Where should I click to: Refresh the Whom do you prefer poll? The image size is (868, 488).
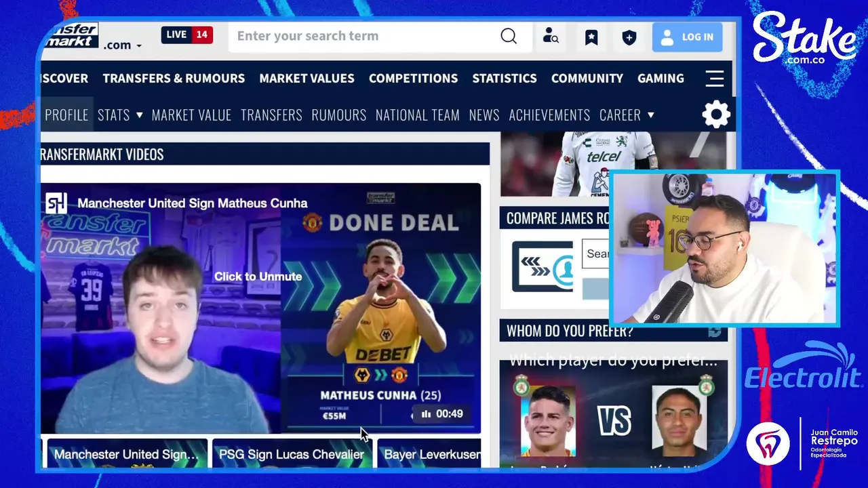tap(715, 331)
